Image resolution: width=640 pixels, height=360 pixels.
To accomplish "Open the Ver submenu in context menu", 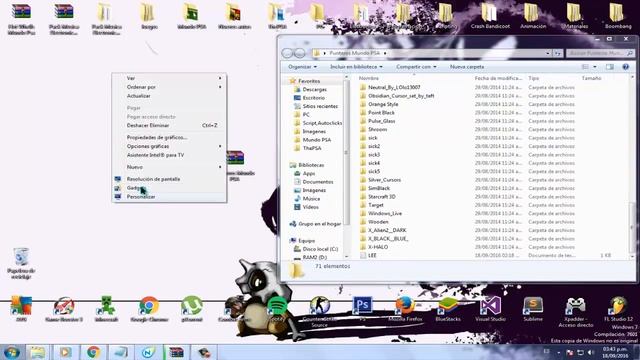I will click(x=169, y=78).
